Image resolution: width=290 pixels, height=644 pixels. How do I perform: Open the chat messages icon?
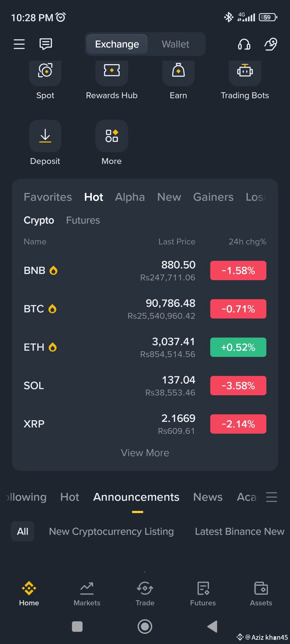[x=46, y=44]
